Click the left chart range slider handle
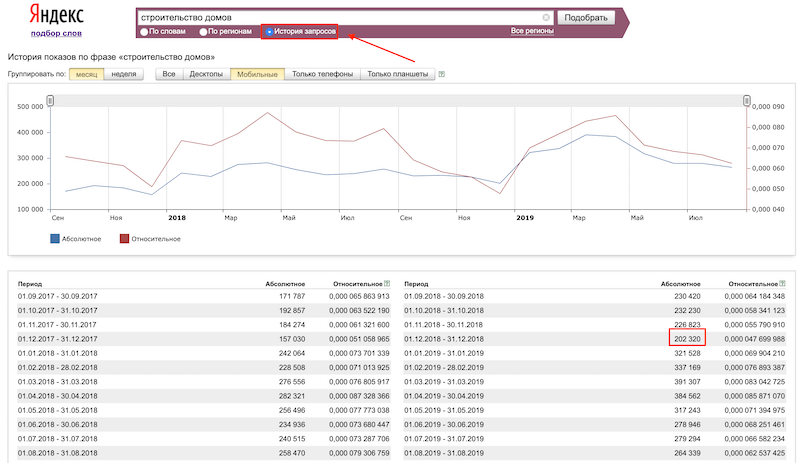The width and height of the screenshot is (800, 463). [x=50, y=99]
